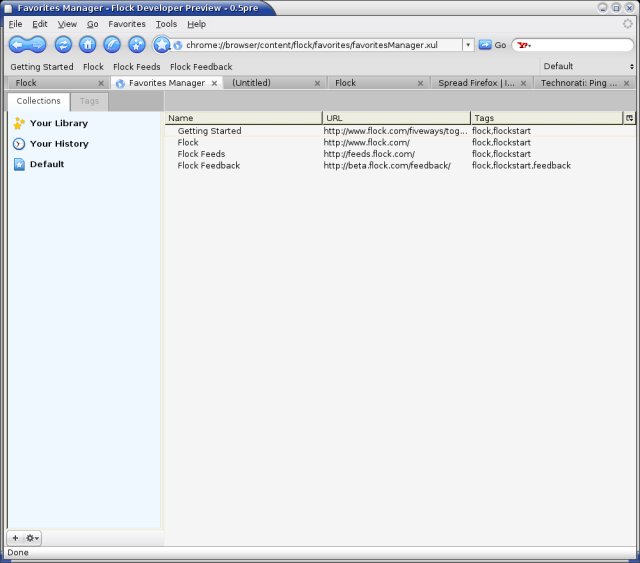Select the Your Library star icon
640x563 pixels.
[x=19, y=123]
